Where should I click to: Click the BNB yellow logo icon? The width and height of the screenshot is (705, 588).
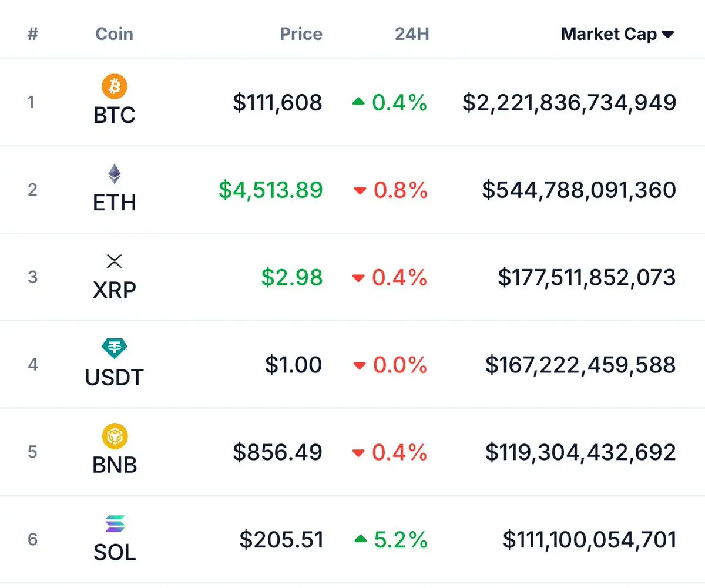115,436
